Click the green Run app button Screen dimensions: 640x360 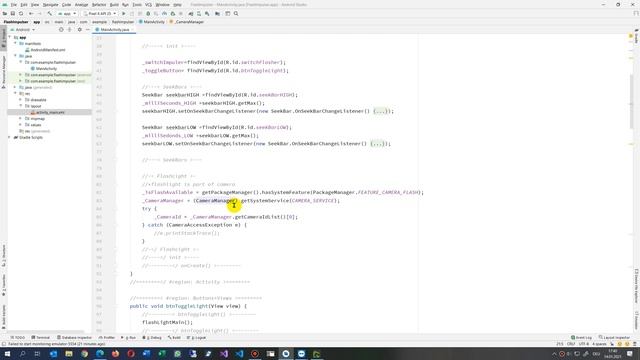[x=124, y=13]
